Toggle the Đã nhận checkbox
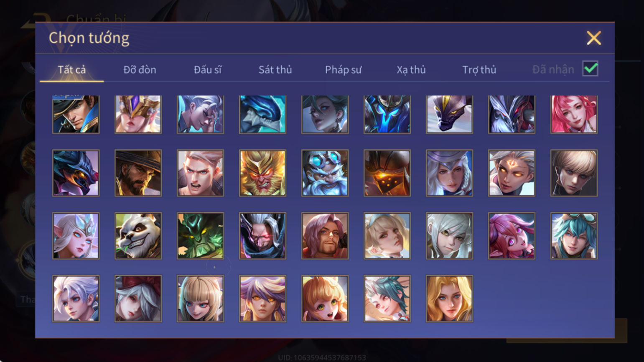644x362 pixels. coord(590,69)
